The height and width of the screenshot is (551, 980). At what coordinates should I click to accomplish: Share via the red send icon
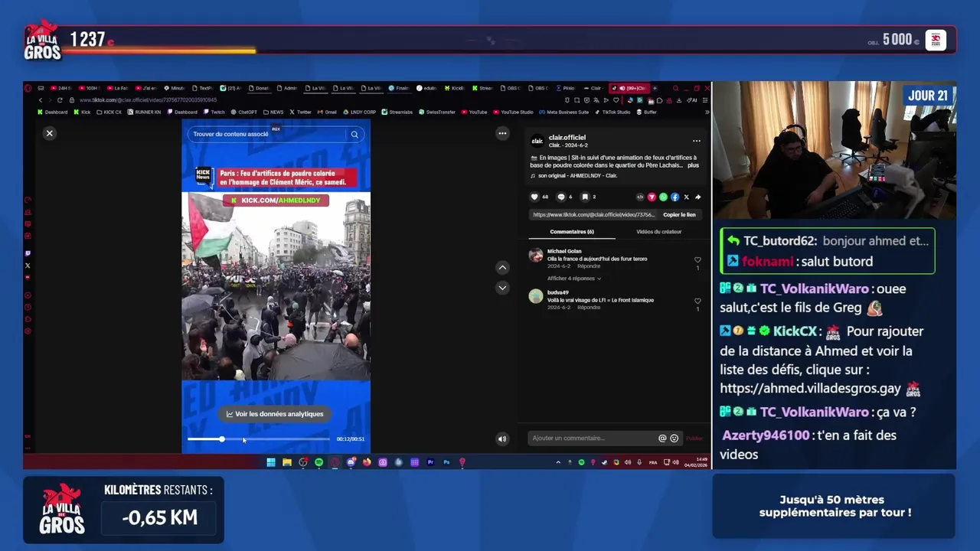click(652, 197)
